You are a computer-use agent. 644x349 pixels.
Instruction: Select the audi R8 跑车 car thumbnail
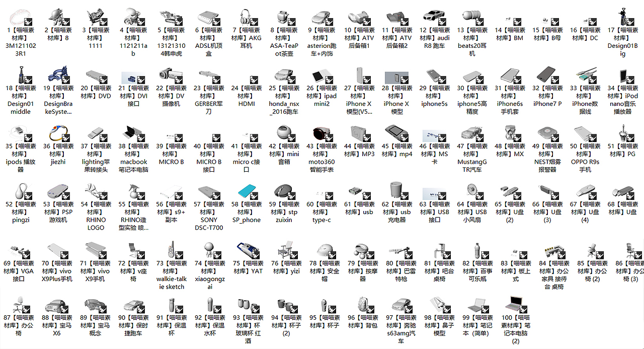[435, 18]
